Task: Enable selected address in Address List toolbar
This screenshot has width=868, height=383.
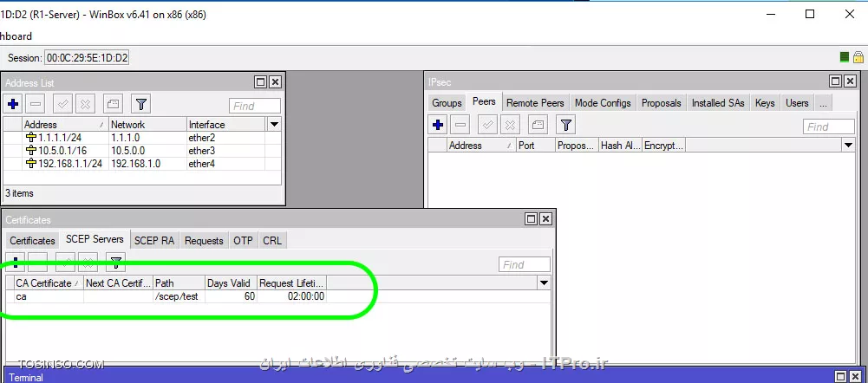Action: pyautogui.click(x=62, y=103)
